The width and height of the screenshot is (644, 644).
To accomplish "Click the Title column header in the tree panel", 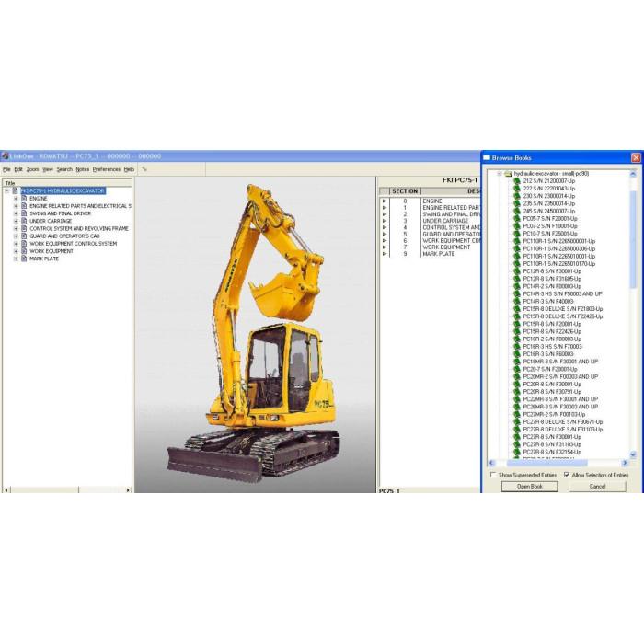I will click(x=67, y=183).
